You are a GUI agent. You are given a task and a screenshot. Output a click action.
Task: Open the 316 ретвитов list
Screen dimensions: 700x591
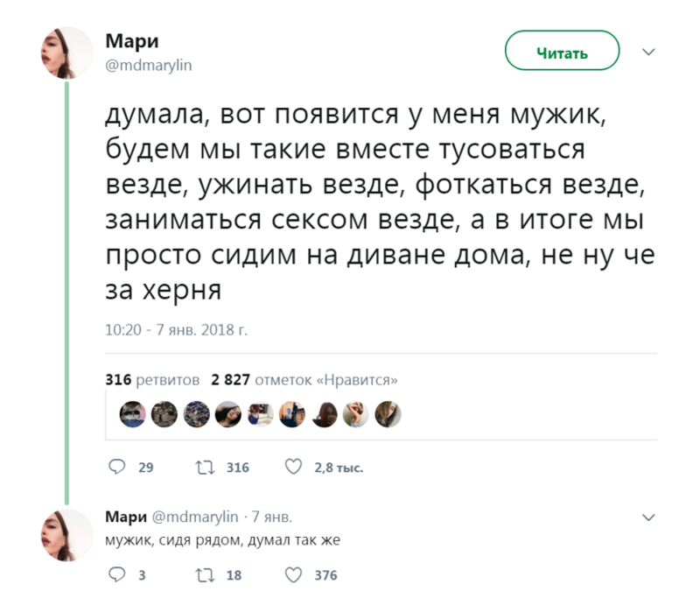(x=150, y=380)
